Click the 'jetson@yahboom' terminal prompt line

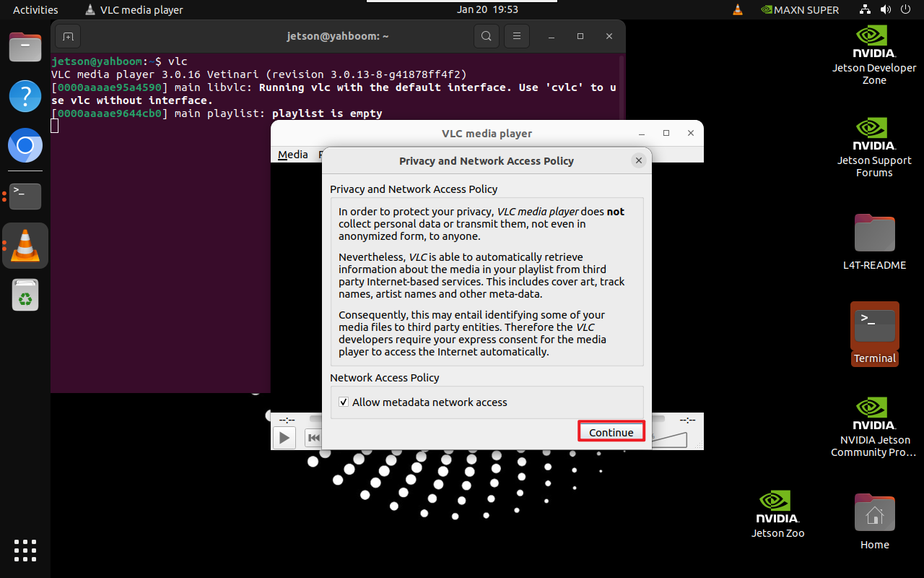pos(119,61)
